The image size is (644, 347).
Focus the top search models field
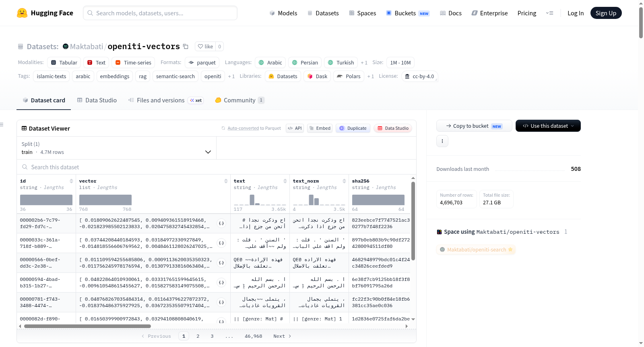pyautogui.click(x=160, y=13)
